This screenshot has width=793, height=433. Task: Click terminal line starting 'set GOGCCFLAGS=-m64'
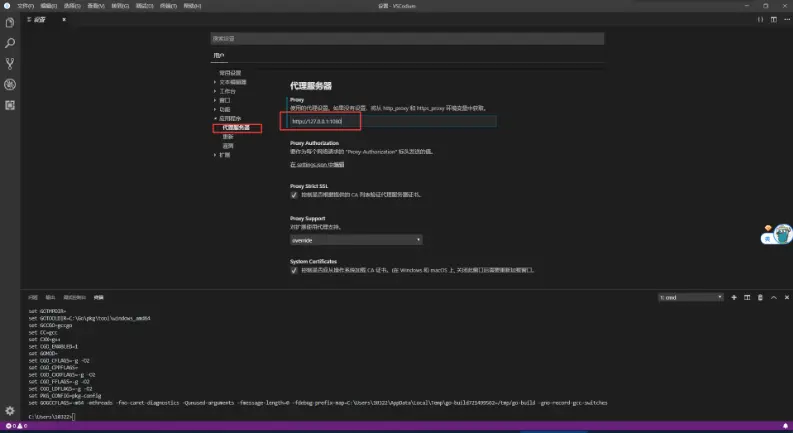click(318, 403)
